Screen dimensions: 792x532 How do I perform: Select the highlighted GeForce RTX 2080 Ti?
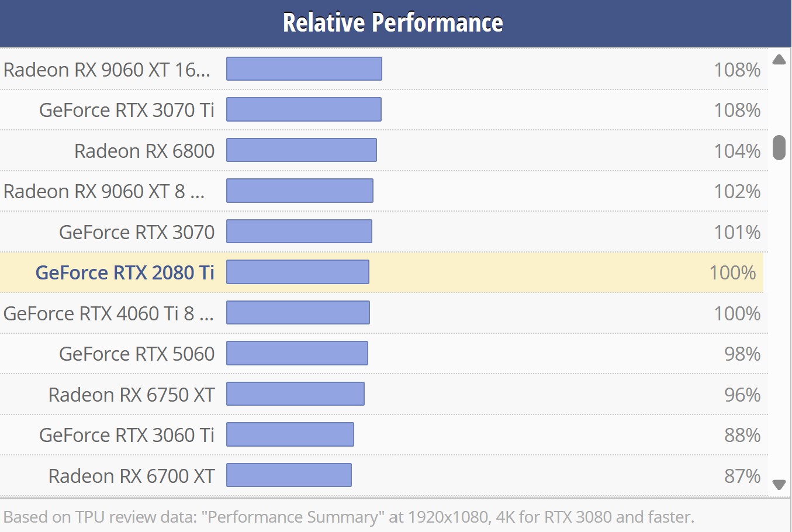tap(125, 272)
